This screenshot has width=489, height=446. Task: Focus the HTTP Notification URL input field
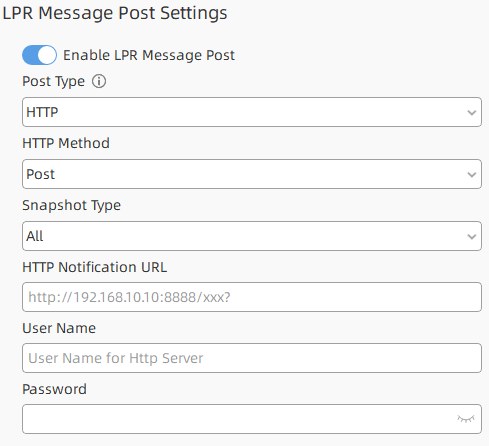pos(252,297)
